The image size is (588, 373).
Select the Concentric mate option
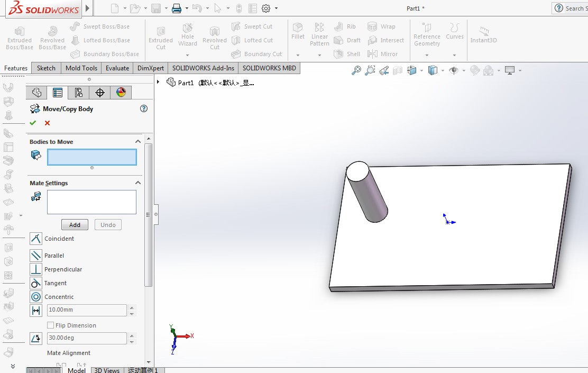[36, 297]
